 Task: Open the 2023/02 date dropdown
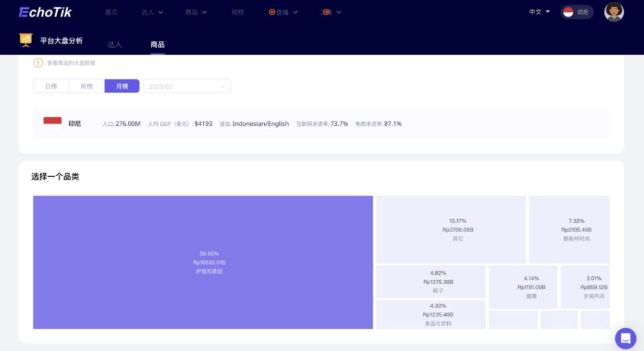pos(187,86)
